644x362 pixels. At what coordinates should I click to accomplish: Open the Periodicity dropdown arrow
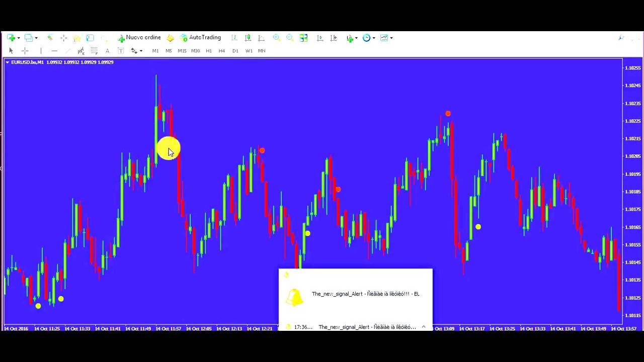[374, 38]
